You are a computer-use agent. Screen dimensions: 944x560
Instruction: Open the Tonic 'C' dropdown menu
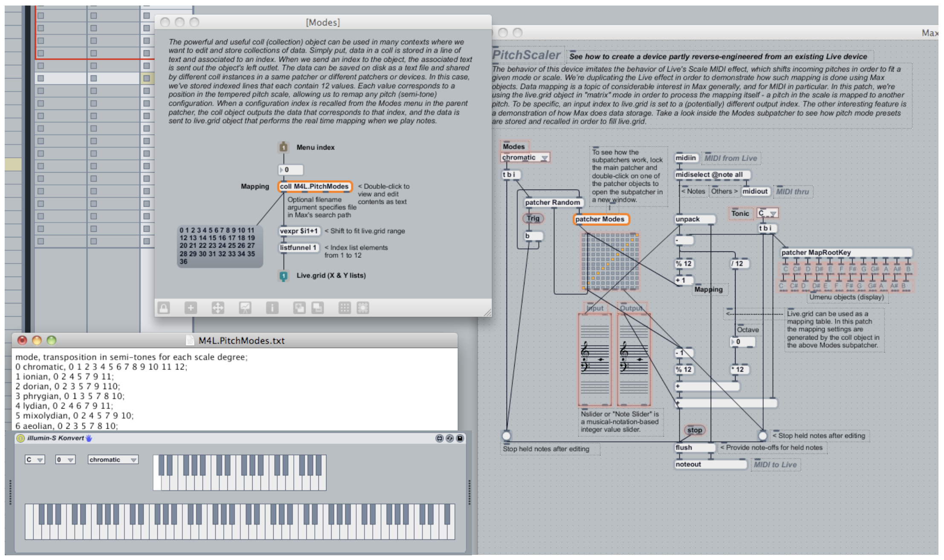pos(767,213)
